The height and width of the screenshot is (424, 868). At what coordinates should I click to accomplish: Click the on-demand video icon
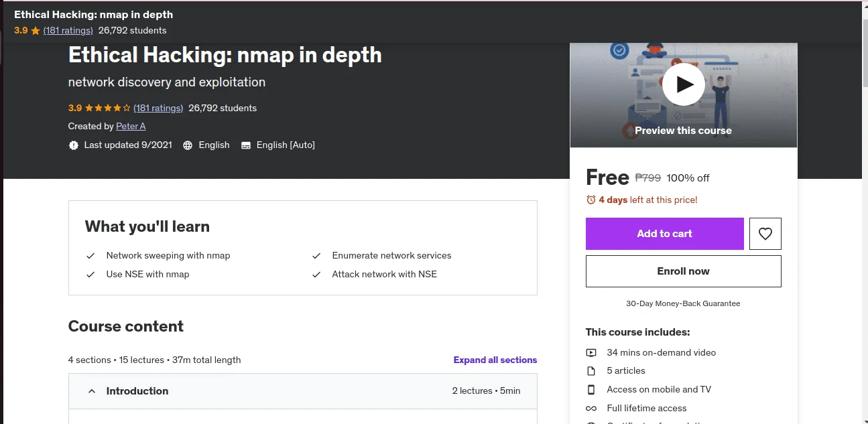point(591,352)
